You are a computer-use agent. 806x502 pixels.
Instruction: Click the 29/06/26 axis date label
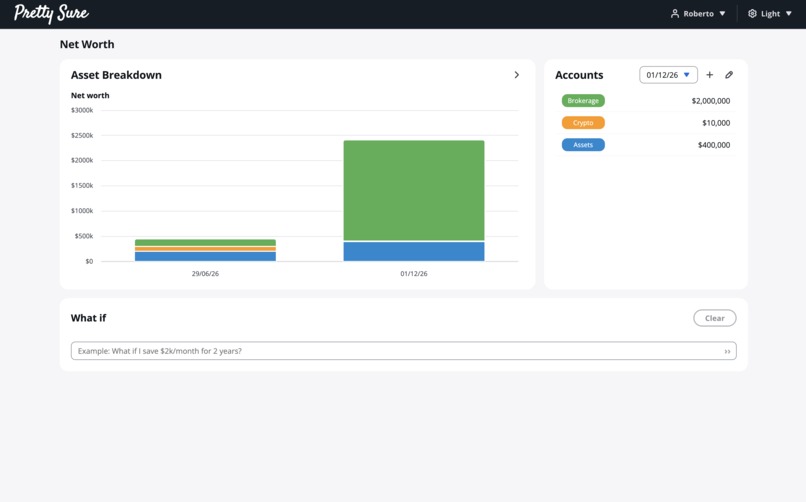205,274
